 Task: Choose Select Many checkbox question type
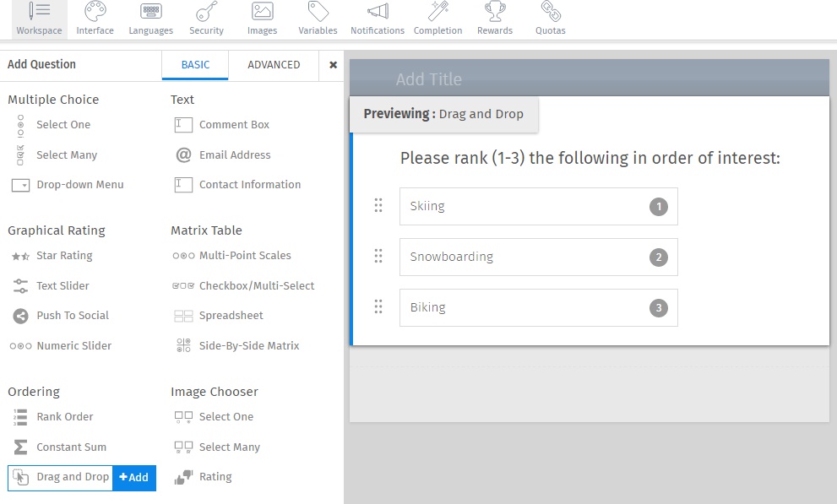[x=66, y=155]
